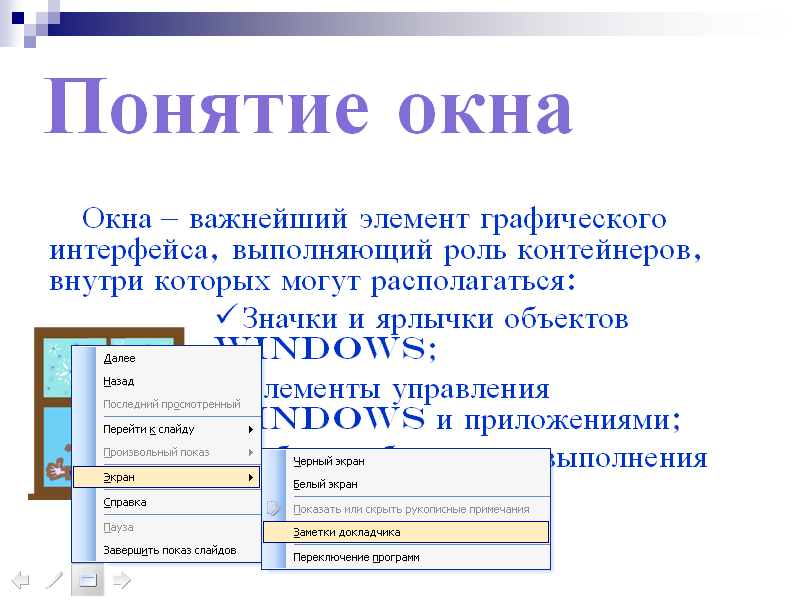
Task: Choose Последний просмотренный menu entry
Action: click(x=167, y=404)
